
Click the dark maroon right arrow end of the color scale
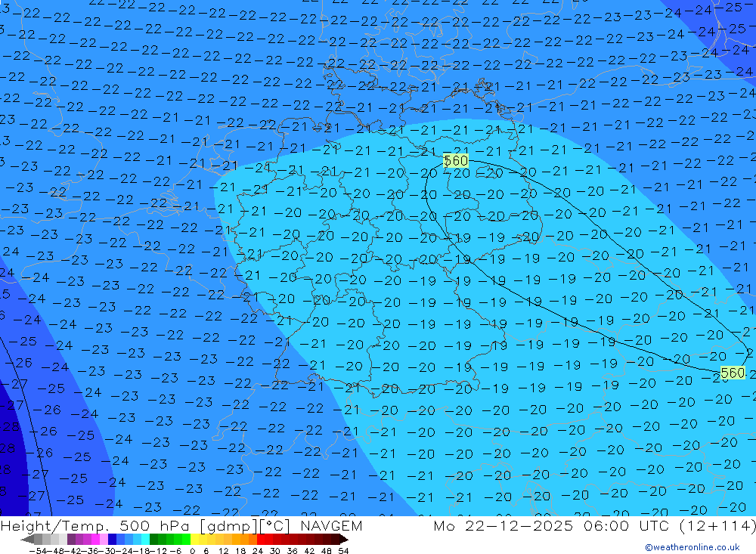point(343,539)
